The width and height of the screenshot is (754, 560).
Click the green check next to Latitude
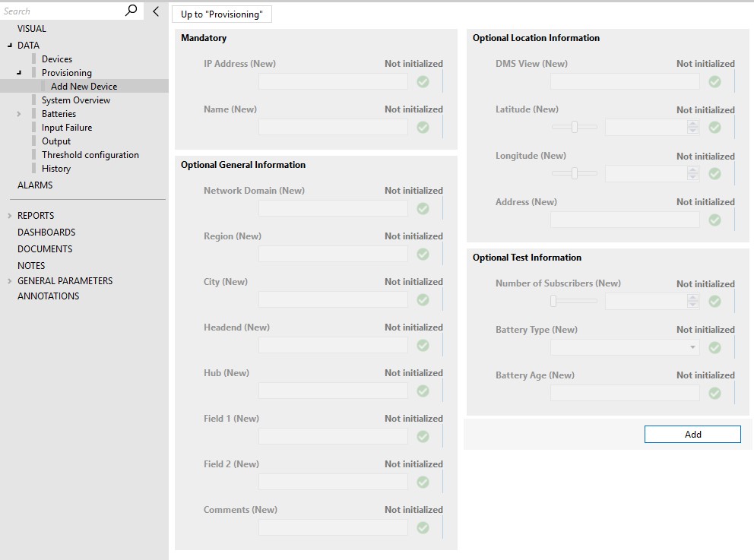point(715,128)
